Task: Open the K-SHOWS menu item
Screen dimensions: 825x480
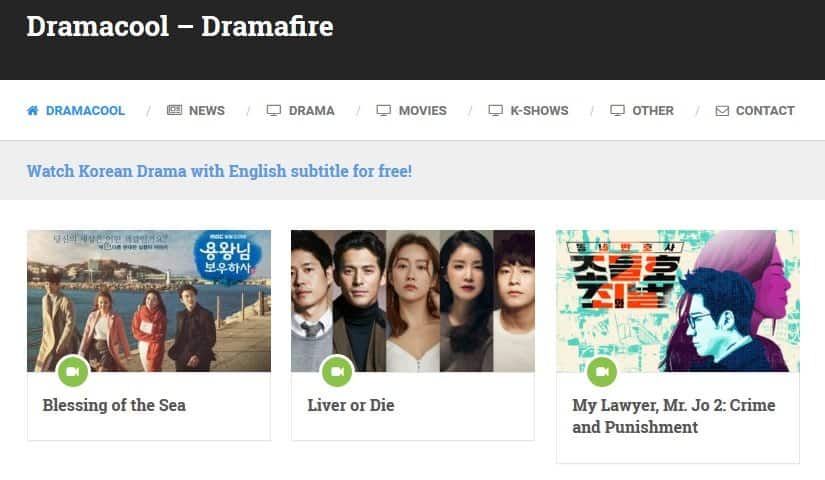Action: (x=539, y=111)
